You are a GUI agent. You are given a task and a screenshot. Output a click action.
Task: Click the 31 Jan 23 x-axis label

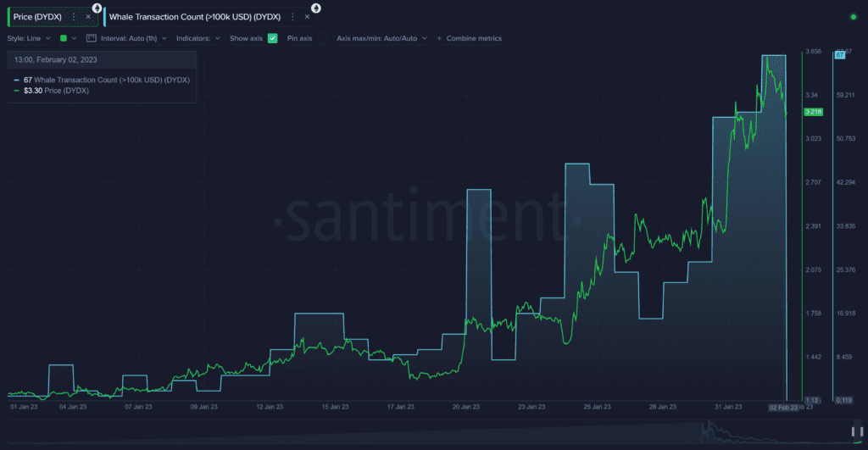pos(728,407)
